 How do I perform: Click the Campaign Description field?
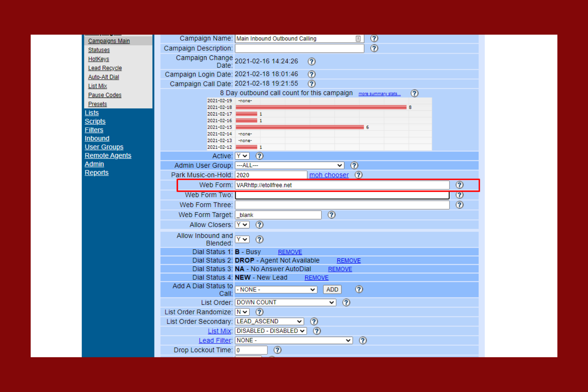(x=300, y=48)
